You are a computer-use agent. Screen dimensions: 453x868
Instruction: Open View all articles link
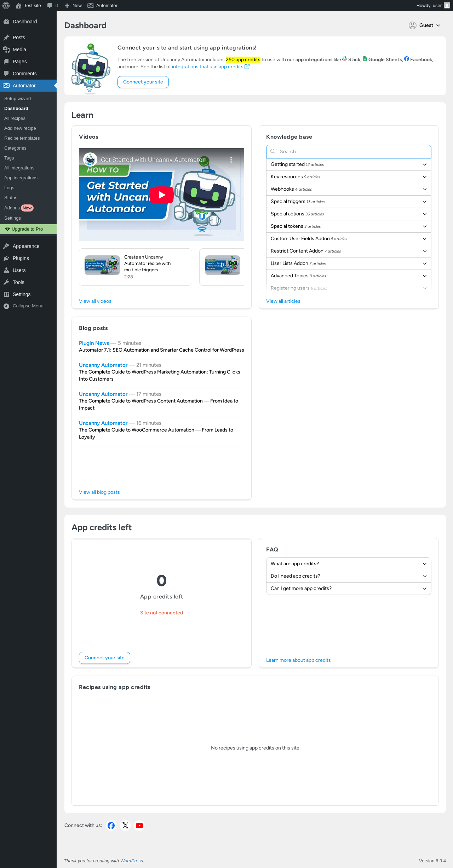tap(283, 301)
